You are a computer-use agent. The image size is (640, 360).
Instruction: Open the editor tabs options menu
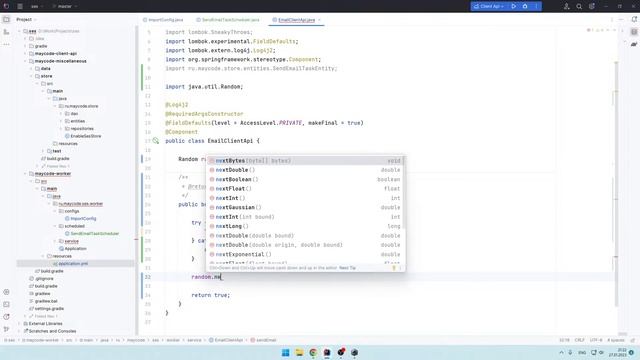(x=611, y=20)
